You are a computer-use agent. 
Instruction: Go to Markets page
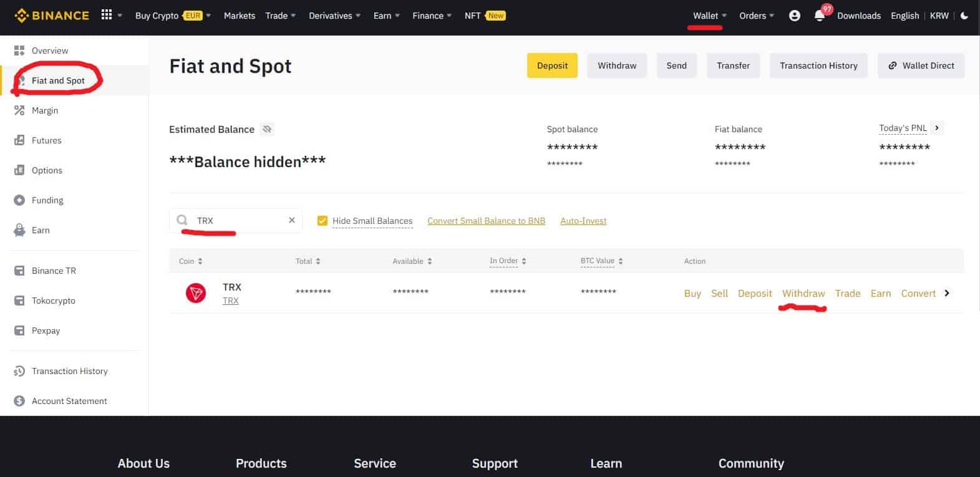[240, 16]
